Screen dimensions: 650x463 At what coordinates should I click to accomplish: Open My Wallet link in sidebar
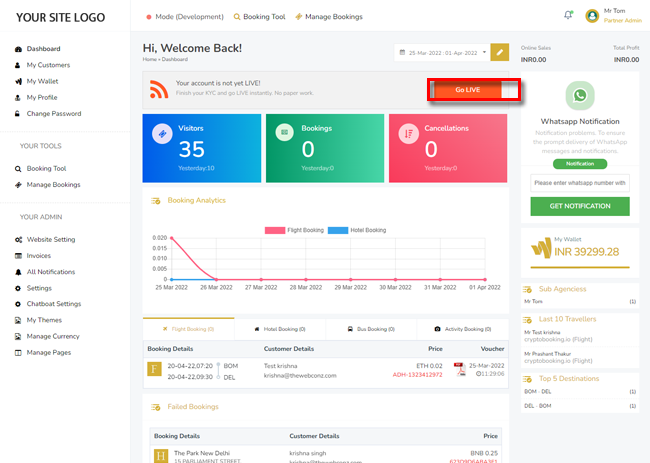42,81
